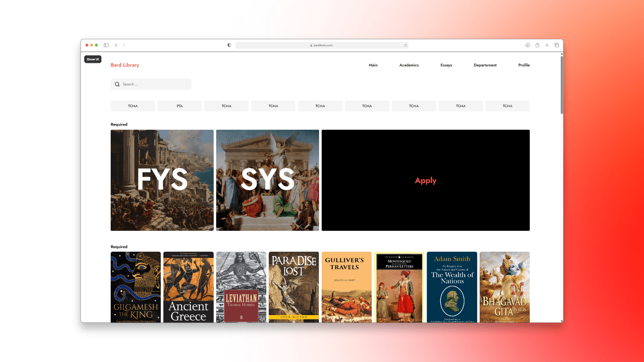Go back using the browser back arrow
This screenshot has height=362, width=644.
(116, 45)
